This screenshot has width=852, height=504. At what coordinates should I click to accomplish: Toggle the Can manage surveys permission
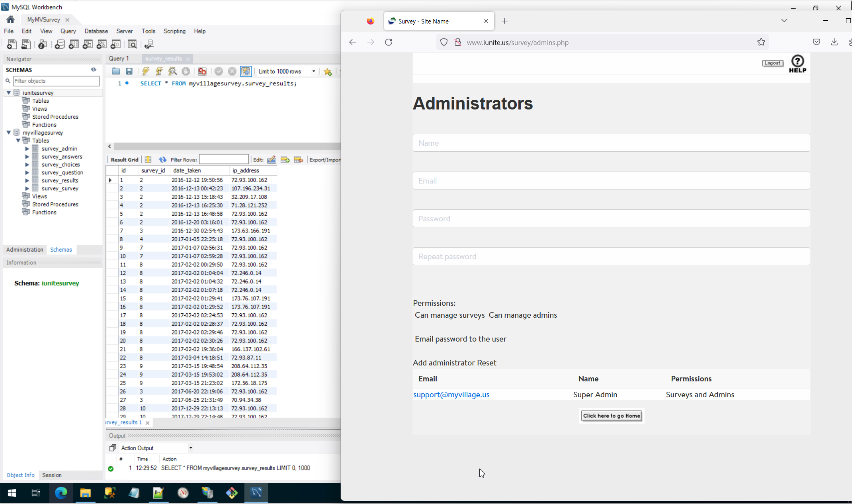[x=449, y=315]
